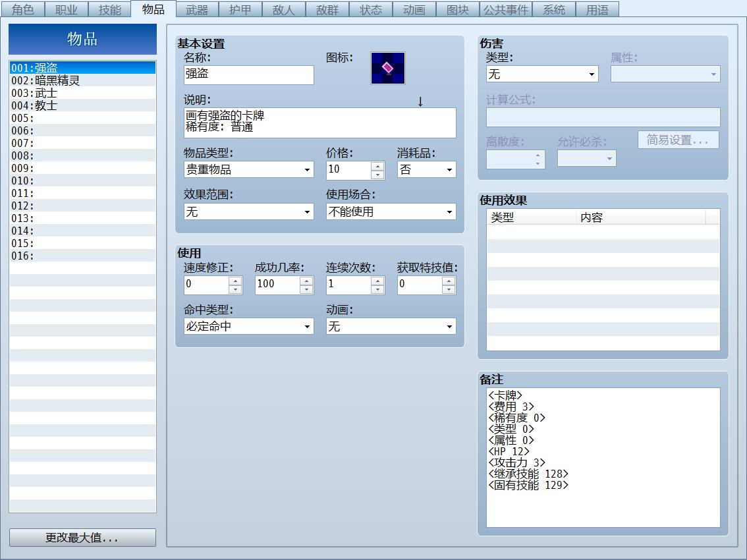Expand the 命中类型 dropdown
Screen dimensions: 747x560
pyautogui.click(x=249, y=327)
